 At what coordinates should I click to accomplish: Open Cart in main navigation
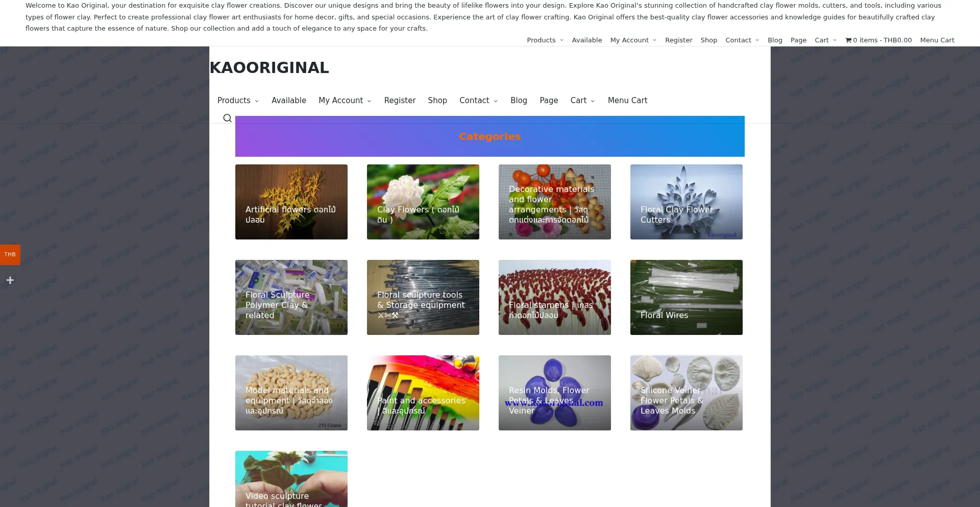(x=578, y=101)
